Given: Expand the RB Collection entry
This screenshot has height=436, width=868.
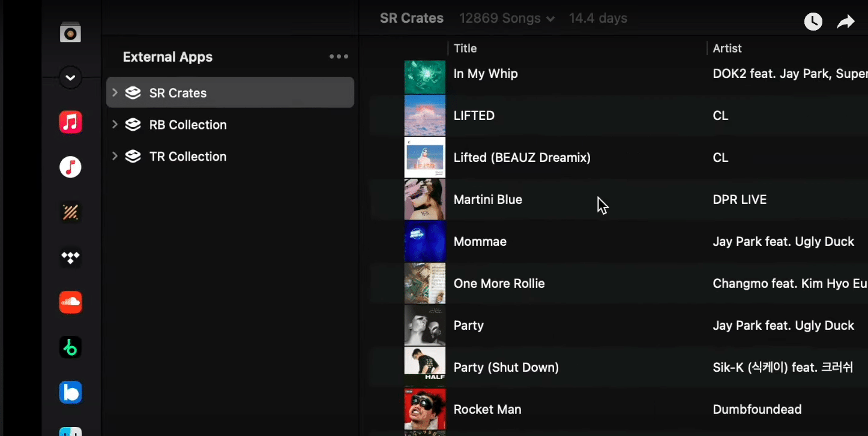Looking at the screenshot, I should tap(115, 125).
